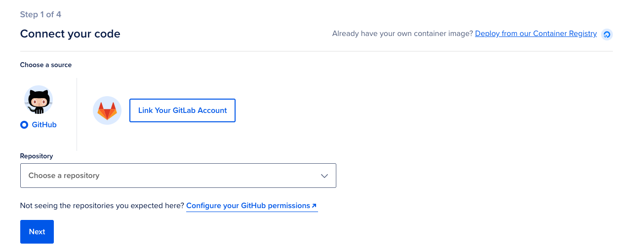Click the Connect your code heading
This screenshot has width=644, height=251.
[70, 34]
